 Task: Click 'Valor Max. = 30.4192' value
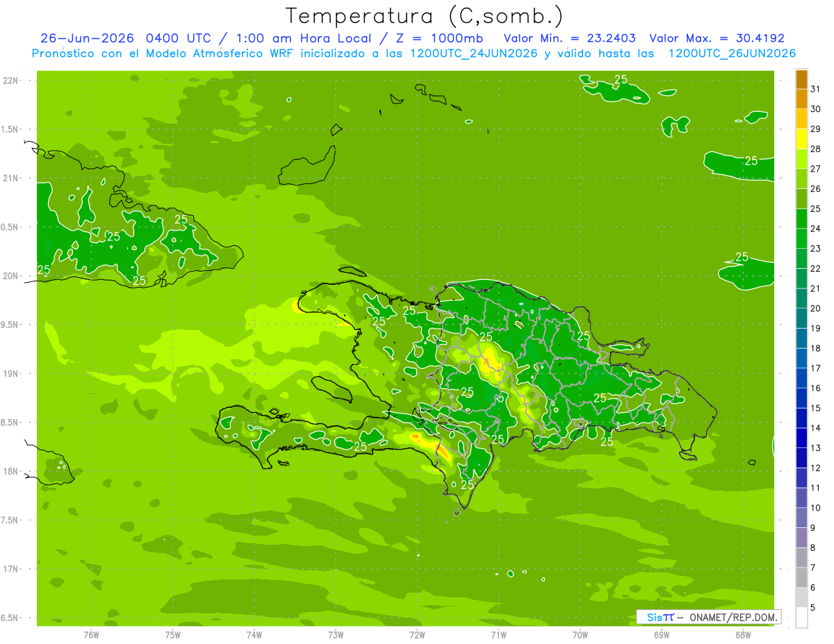[x=717, y=38]
